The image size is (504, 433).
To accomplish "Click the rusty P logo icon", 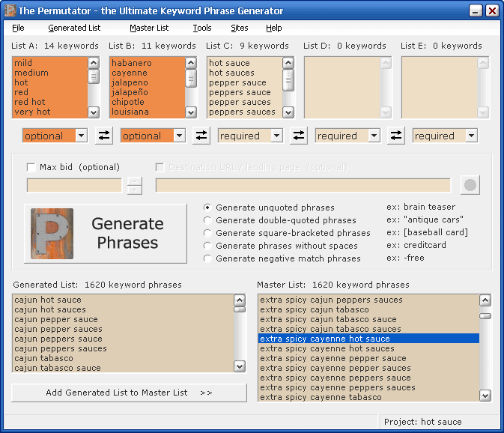I will coord(52,234).
